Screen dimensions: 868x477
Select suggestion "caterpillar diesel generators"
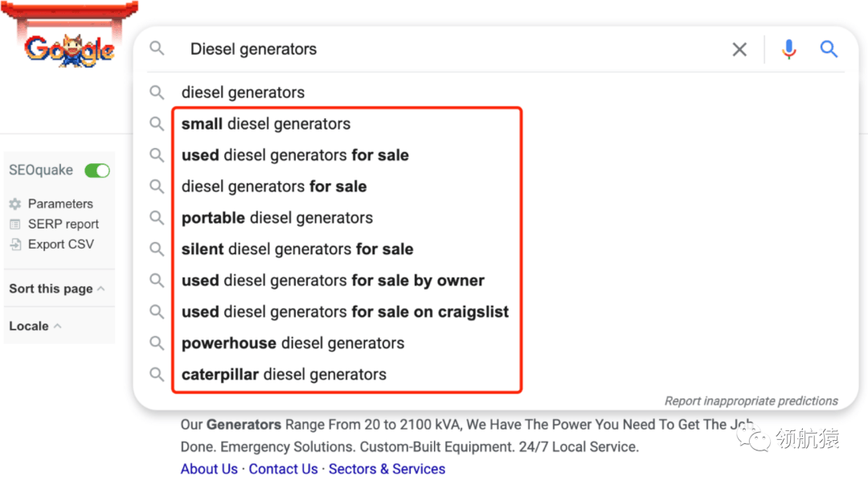pyautogui.click(x=284, y=375)
